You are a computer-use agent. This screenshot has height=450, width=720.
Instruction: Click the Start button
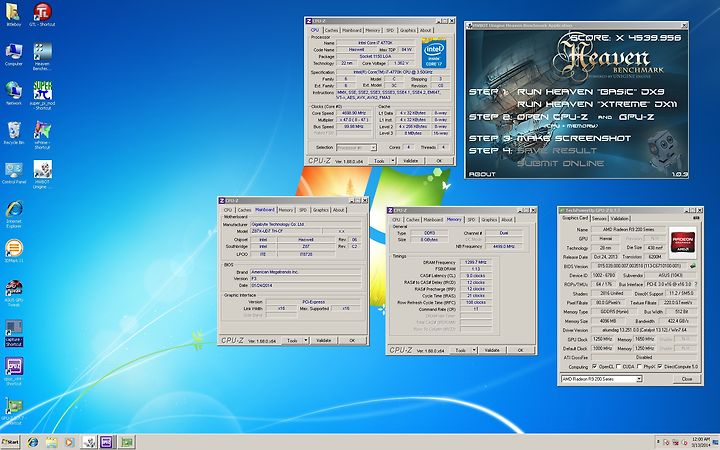coord(10,442)
